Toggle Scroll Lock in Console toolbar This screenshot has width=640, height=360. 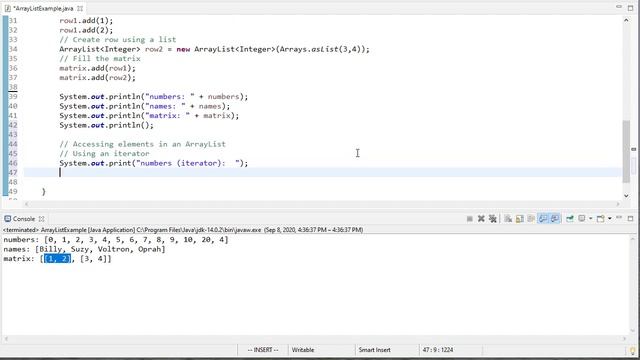tap(520, 219)
